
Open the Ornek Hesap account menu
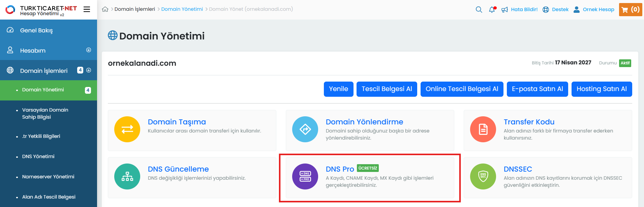pos(594,9)
